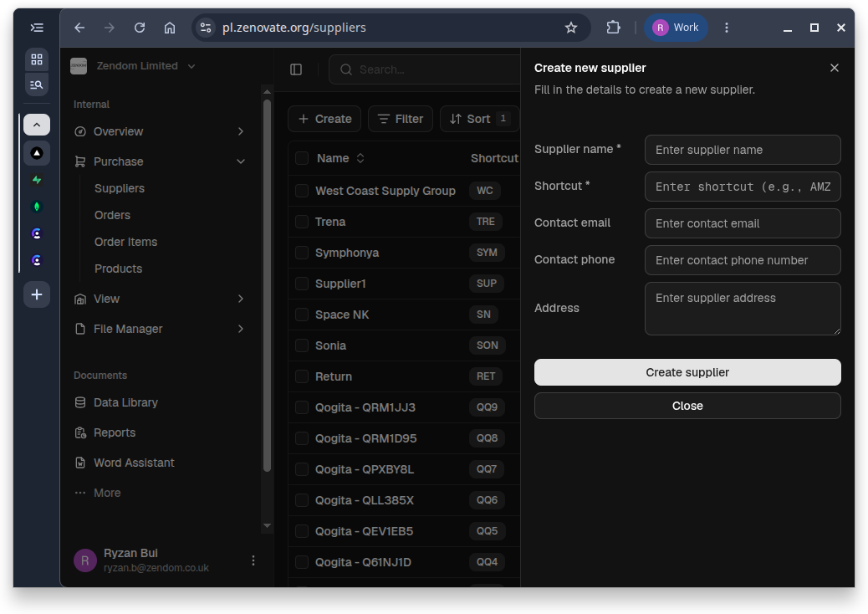Click the Shortcut column header
This screenshot has height=614, width=868.
[x=494, y=158]
